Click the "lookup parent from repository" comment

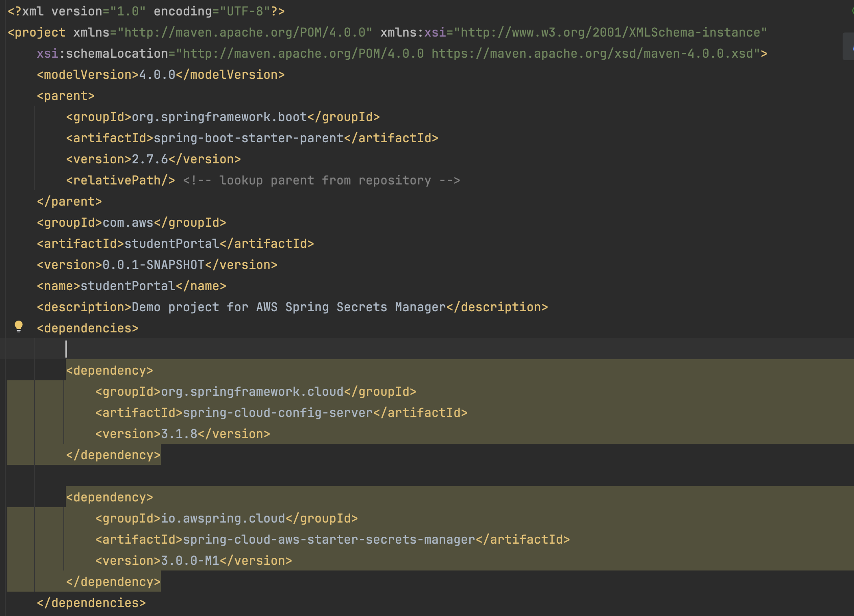coord(321,180)
